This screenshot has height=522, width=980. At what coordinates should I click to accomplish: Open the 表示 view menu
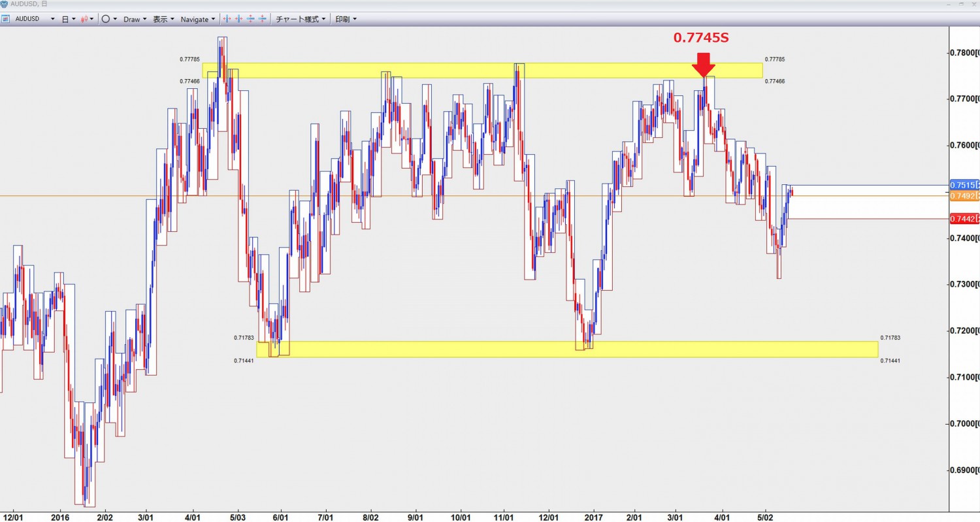[163, 19]
